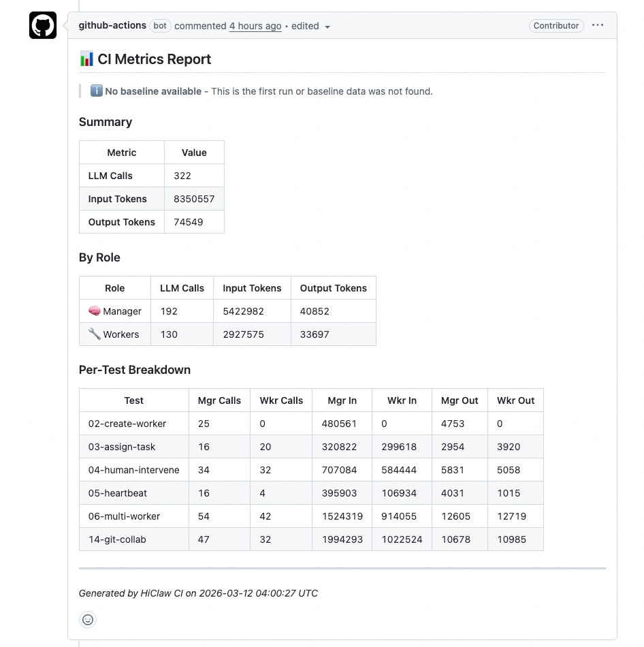Click the info emoji in baseline notice

click(x=95, y=91)
